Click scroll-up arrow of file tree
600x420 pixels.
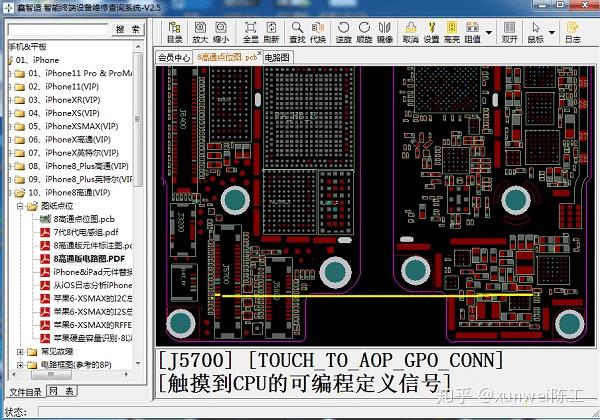point(138,46)
